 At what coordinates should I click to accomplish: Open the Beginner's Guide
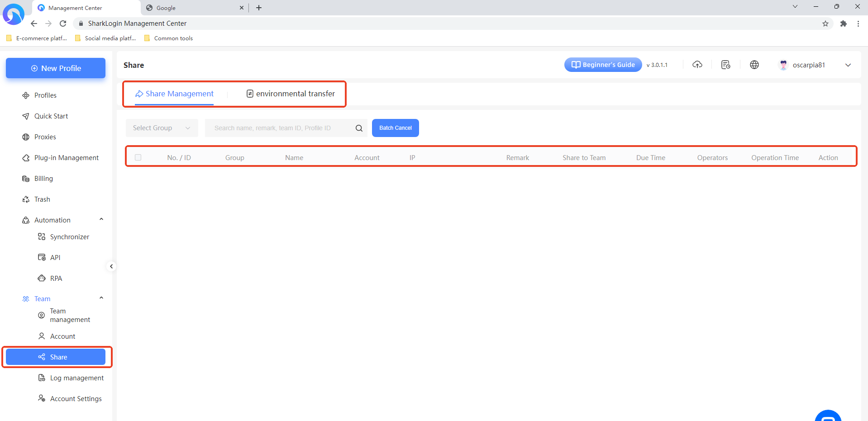coord(603,65)
